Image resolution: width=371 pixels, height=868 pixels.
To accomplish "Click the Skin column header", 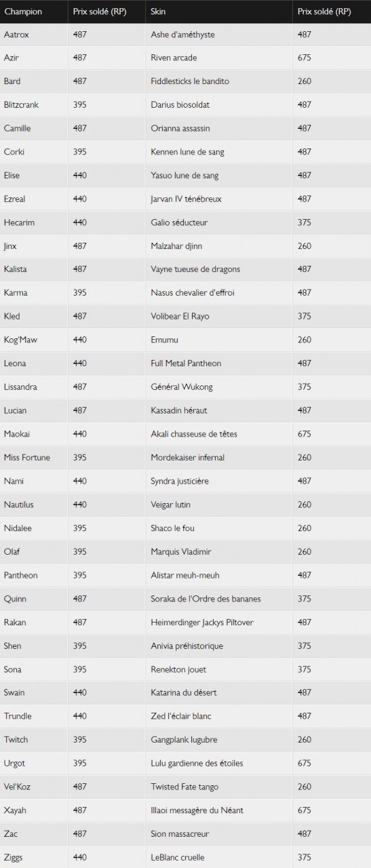I will click(158, 12).
